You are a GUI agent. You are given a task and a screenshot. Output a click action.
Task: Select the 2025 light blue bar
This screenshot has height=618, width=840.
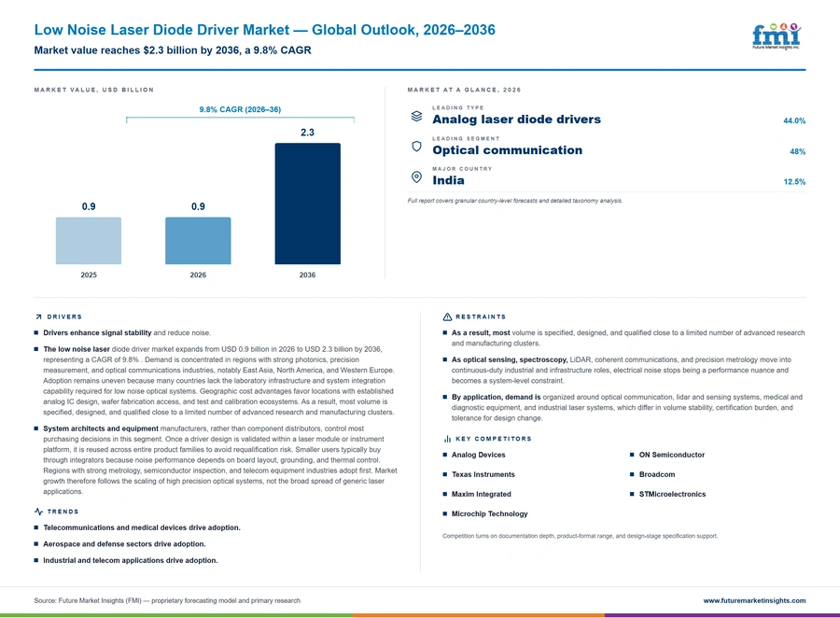(89, 241)
